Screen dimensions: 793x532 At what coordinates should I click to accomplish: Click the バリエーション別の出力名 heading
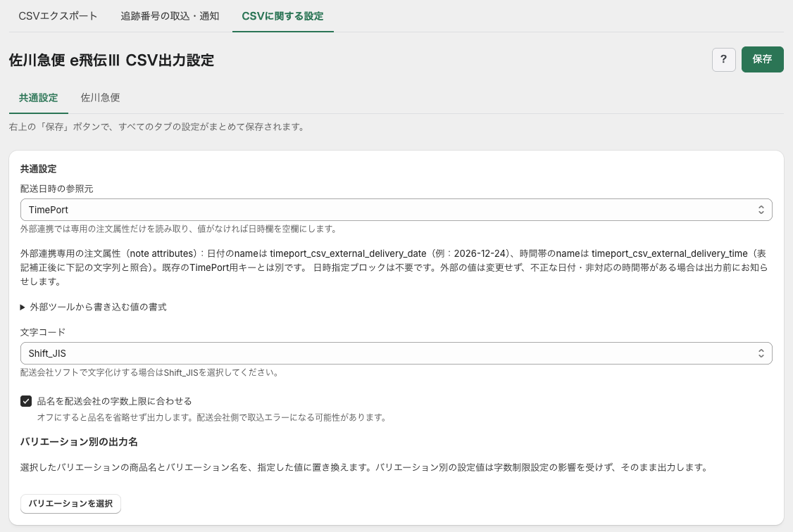[x=79, y=442]
